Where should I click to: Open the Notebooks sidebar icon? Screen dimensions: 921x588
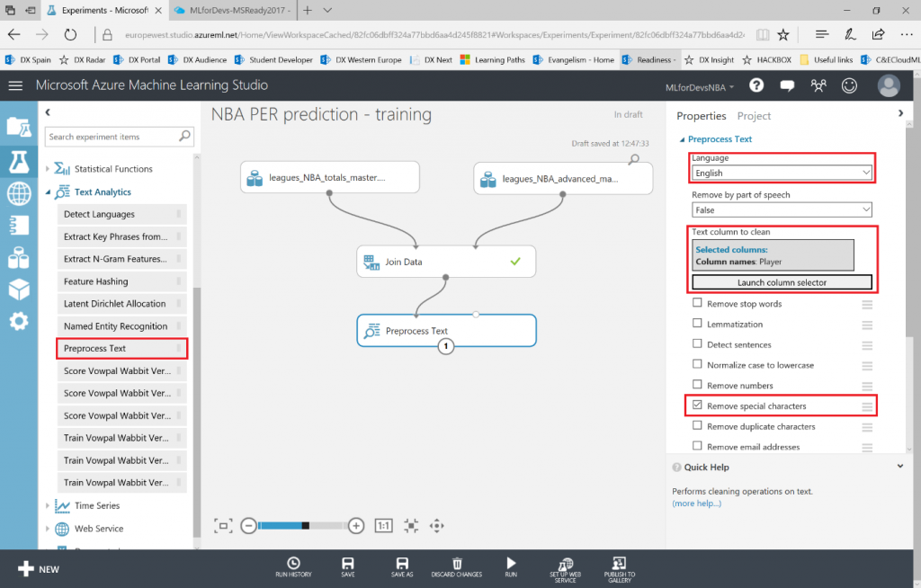19,226
